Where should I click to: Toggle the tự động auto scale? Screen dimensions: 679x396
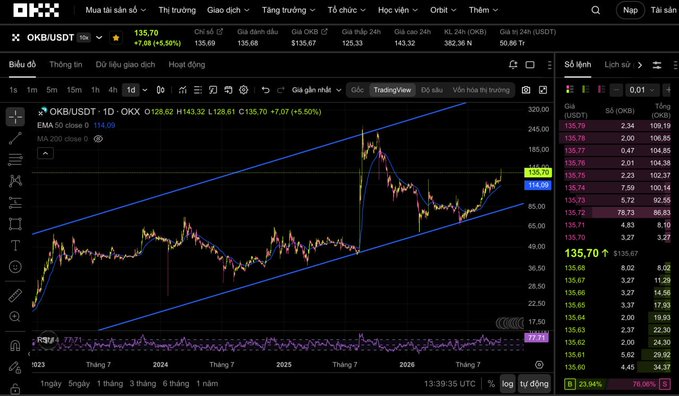click(534, 384)
